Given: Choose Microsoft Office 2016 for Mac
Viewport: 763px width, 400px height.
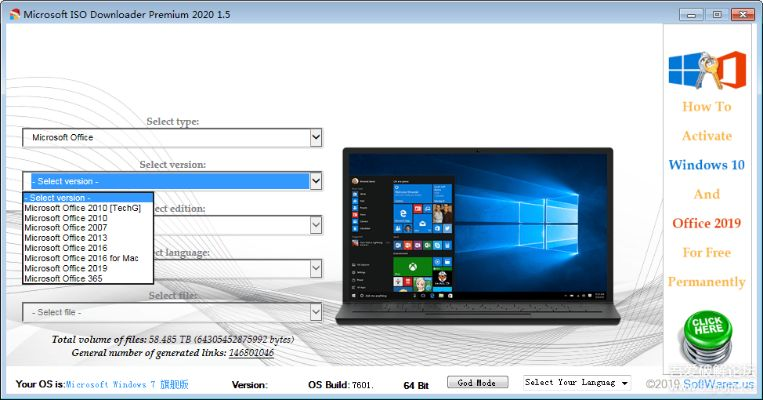Looking at the screenshot, I should click(x=88, y=258).
